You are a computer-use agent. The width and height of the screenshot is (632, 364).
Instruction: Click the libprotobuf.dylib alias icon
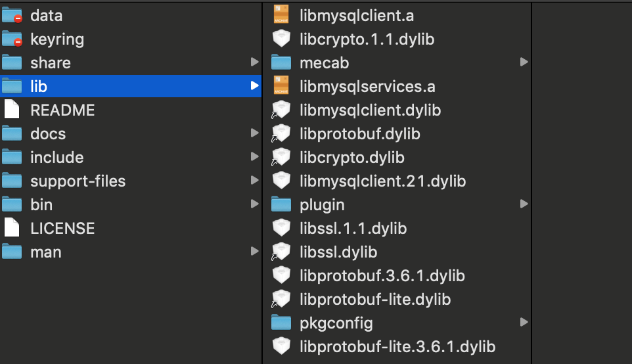click(x=281, y=133)
